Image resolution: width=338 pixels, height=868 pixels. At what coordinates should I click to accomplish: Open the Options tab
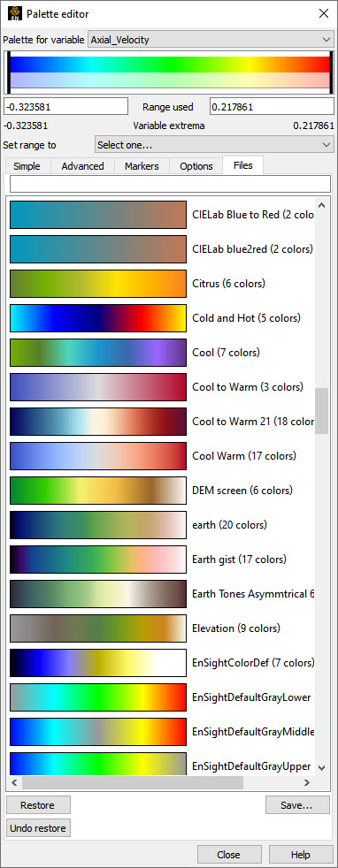pos(196,166)
